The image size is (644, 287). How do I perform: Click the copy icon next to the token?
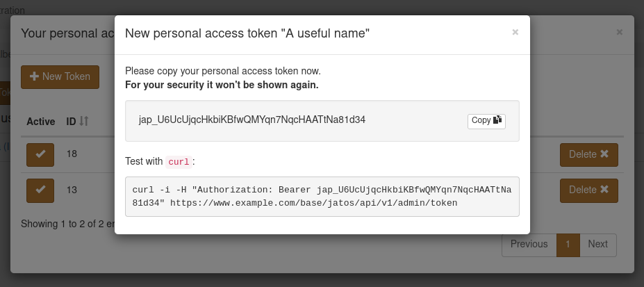pos(497,120)
